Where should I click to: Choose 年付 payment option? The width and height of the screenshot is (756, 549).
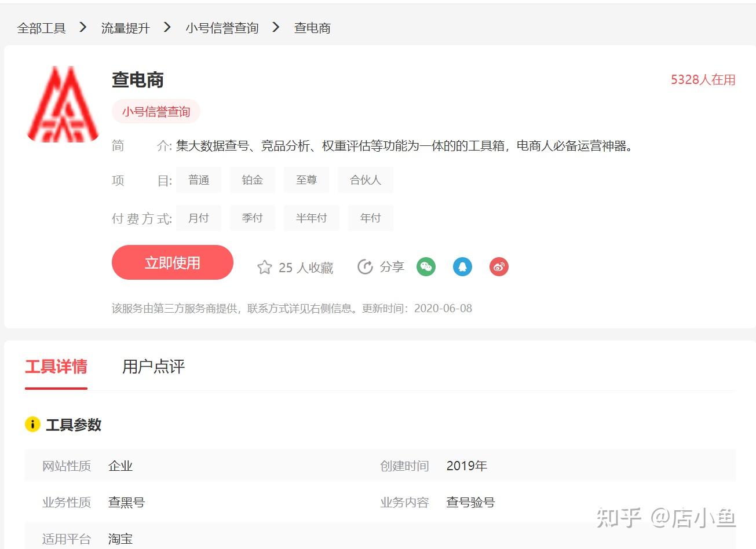371,218
